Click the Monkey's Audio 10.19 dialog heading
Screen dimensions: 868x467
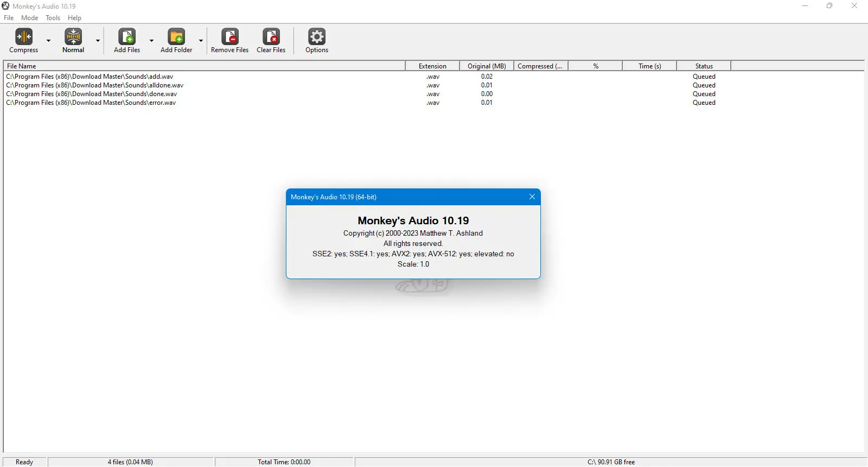point(413,220)
